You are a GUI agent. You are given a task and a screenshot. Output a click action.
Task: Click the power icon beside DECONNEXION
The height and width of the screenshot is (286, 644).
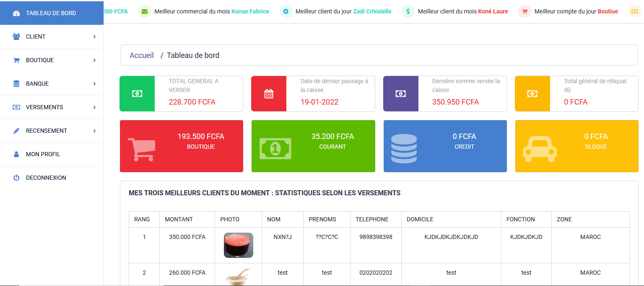point(16,177)
